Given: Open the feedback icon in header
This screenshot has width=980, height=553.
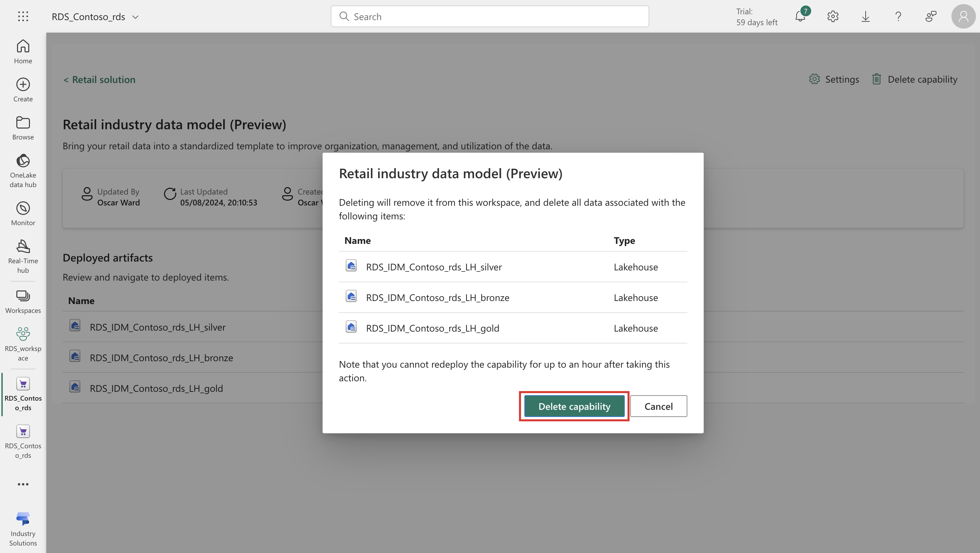Looking at the screenshot, I should tap(931, 16).
